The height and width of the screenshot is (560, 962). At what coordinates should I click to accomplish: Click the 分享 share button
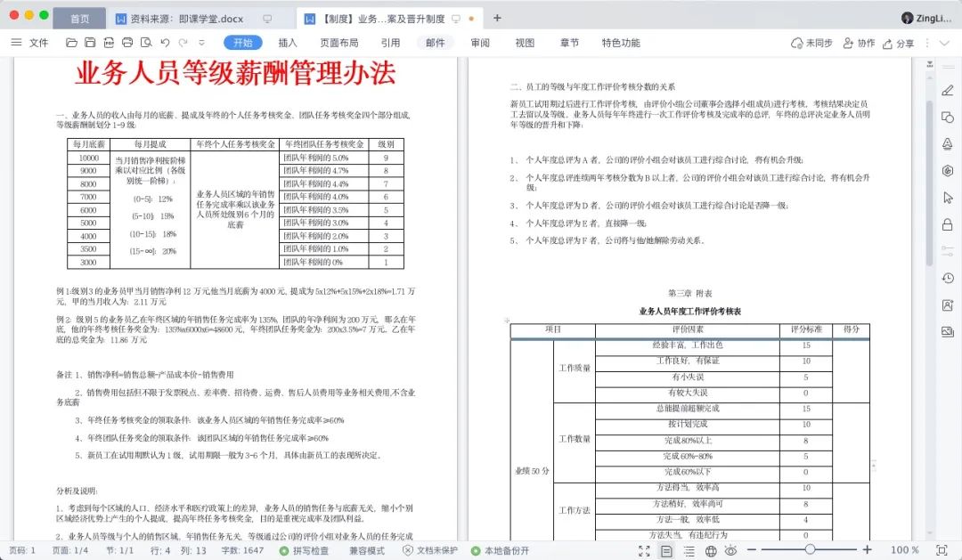pos(898,43)
